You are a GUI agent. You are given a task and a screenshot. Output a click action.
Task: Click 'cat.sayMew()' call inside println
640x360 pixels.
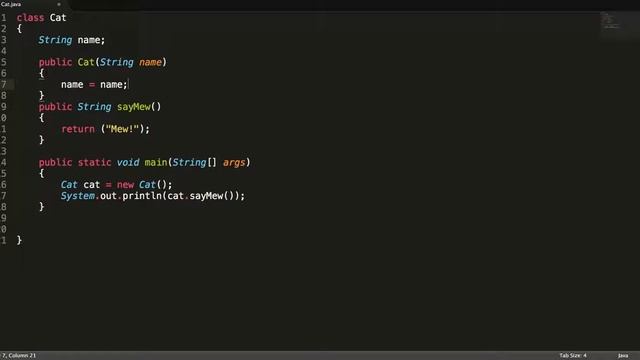200,196
